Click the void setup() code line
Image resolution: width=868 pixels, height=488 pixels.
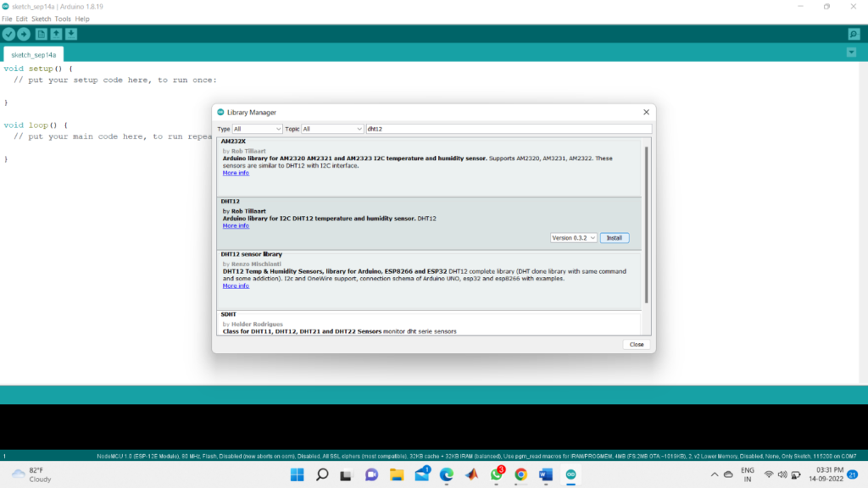[x=38, y=69]
